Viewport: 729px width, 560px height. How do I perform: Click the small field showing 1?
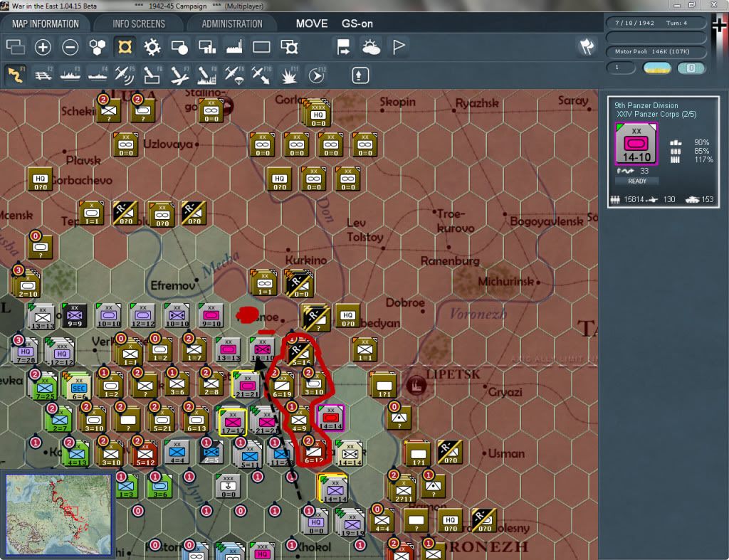coord(621,68)
